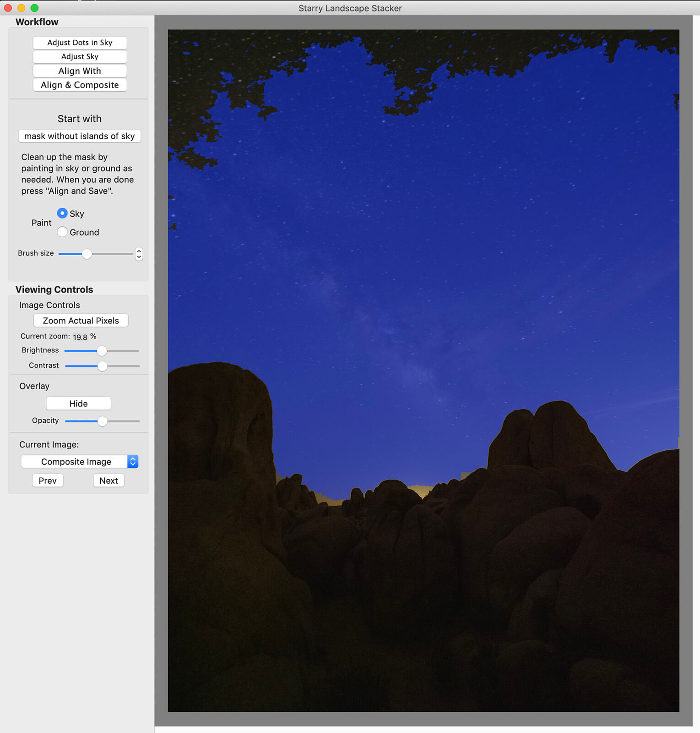Click the Brush size stepper arrows
700x733 pixels.
(139, 254)
